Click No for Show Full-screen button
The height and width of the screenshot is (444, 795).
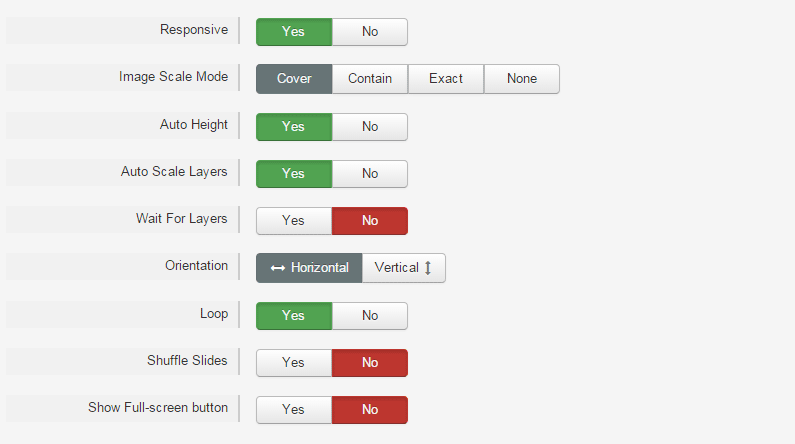370,410
